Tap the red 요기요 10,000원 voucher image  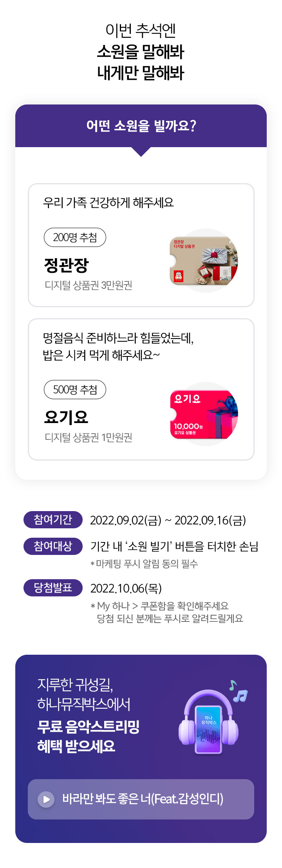(x=204, y=414)
